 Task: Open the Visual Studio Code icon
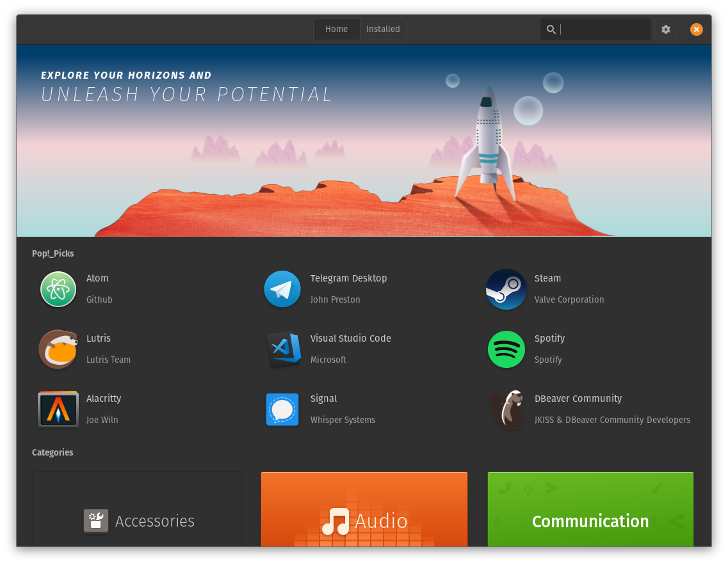(x=284, y=349)
